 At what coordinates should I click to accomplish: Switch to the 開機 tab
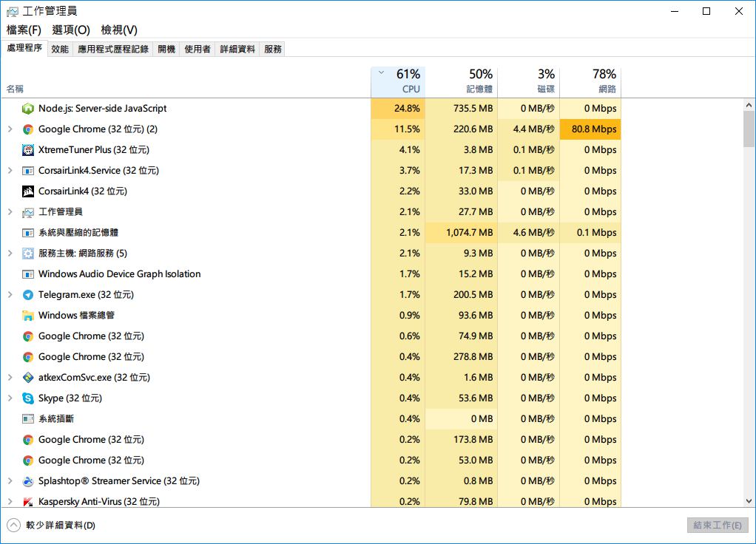[166, 49]
